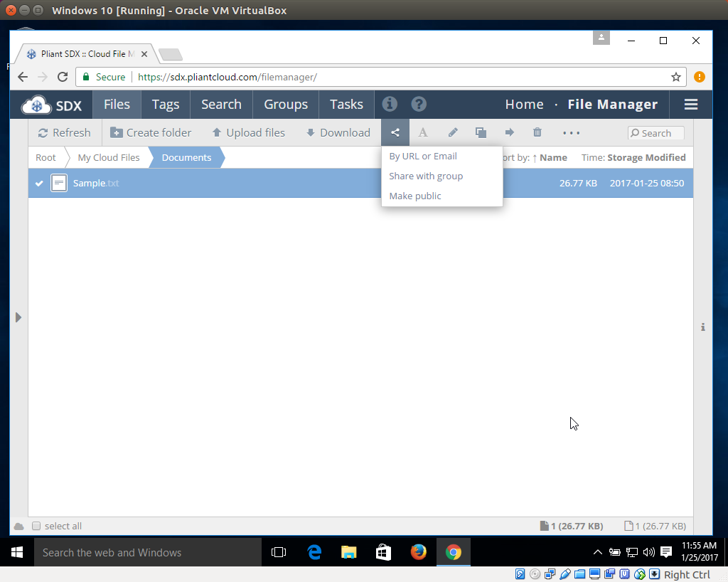The width and height of the screenshot is (728, 582).
Task: Navigate to My Cloud Files breadcrumb
Action: tap(109, 157)
